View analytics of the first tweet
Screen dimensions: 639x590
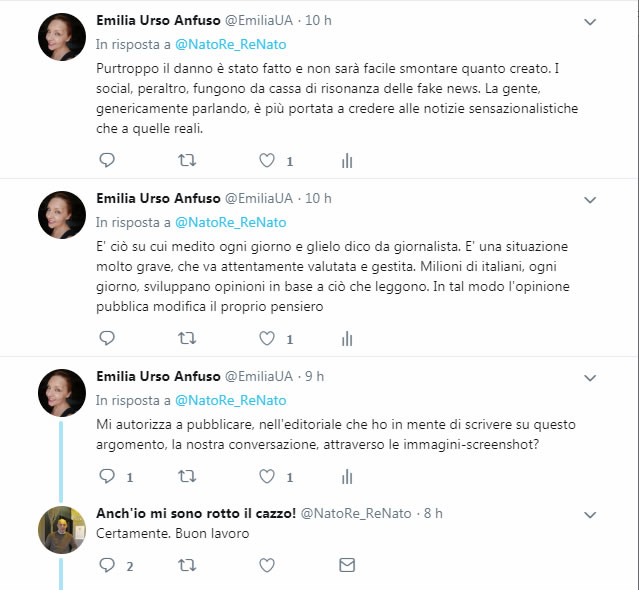(347, 160)
